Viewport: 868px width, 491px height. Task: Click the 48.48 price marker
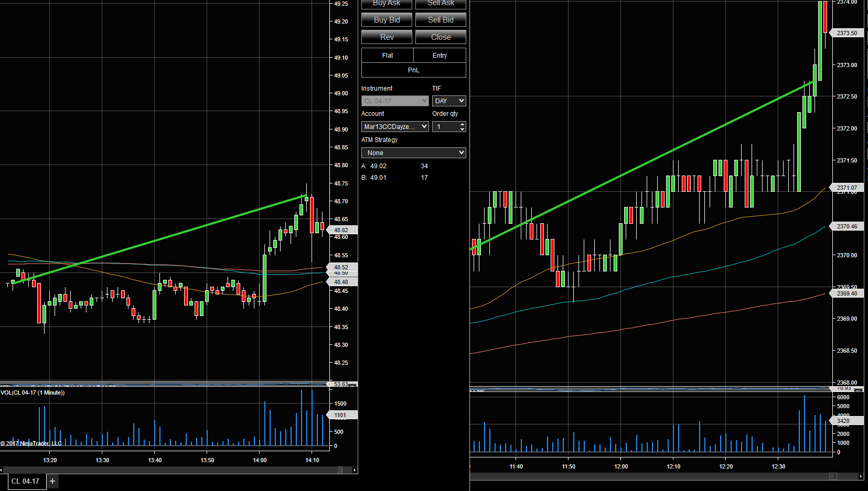point(342,282)
